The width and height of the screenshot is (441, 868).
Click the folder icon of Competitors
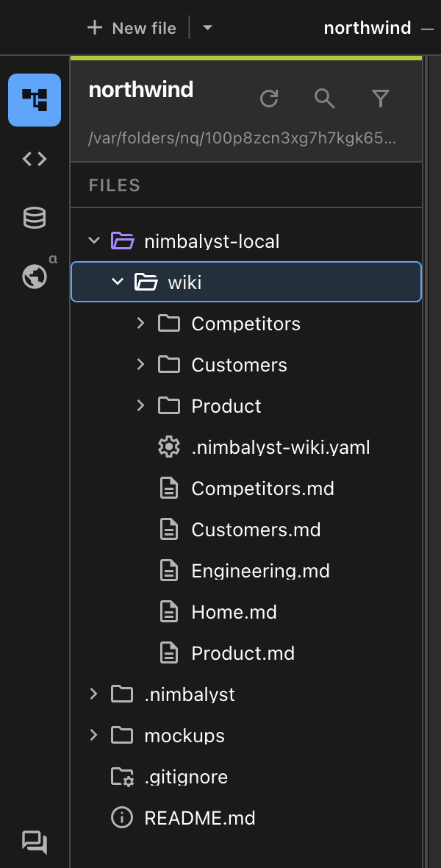point(169,323)
